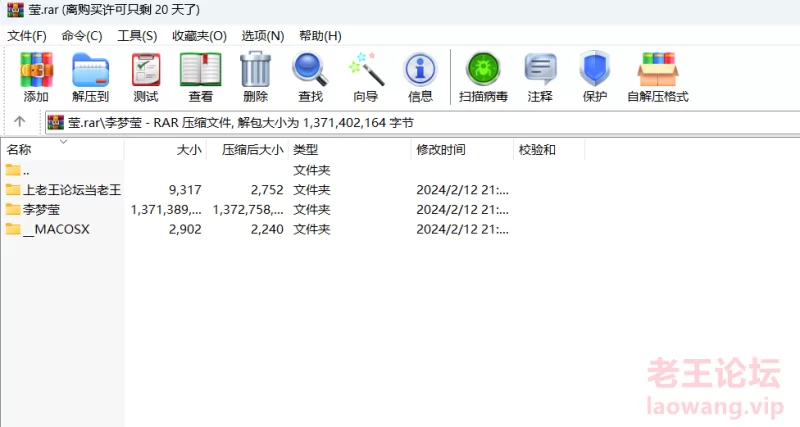
Task: Click the 保护 (Protect) shield icon
Action: click(595, 69)
